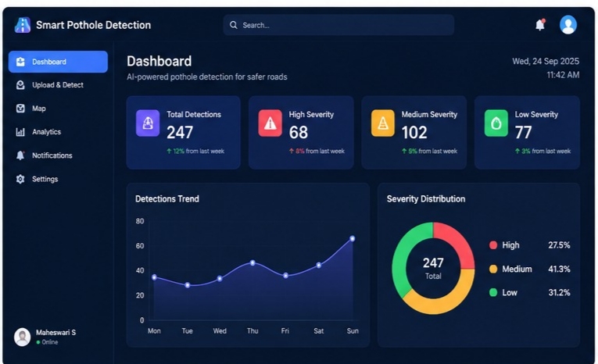Click the Notifications bell sidebar icon
Screen dimensions: 598x364
click(20, 155)
